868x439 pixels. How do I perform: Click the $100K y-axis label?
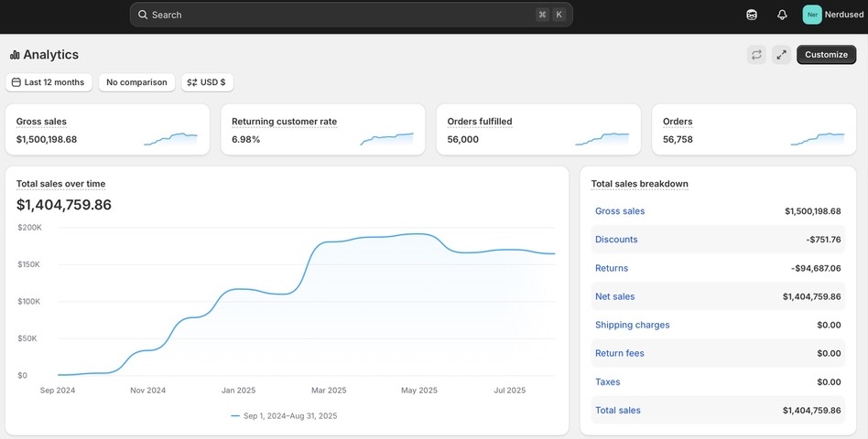29,301
